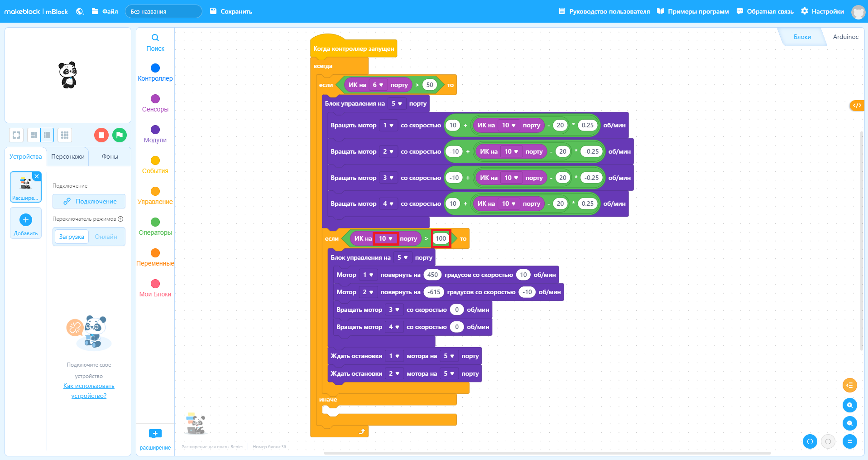The height and width of the screenshot is (460, 868).
Task: Select the small stage layout
Action: tap(34, 135)
